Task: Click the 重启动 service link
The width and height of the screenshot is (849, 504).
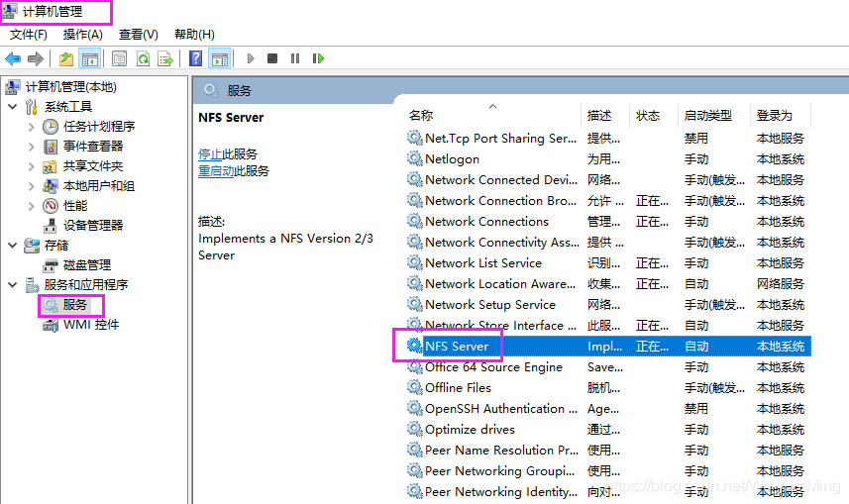Action: click(x=216, y=171)
